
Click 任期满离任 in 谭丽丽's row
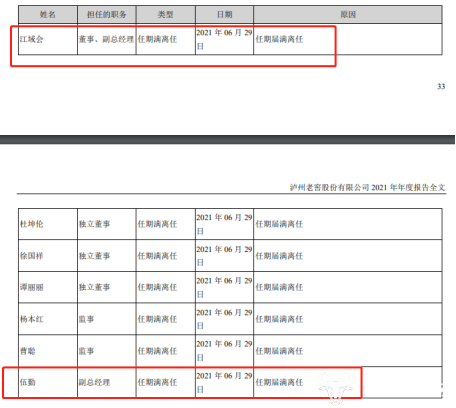pyautogui.click(x=157, y=287)
